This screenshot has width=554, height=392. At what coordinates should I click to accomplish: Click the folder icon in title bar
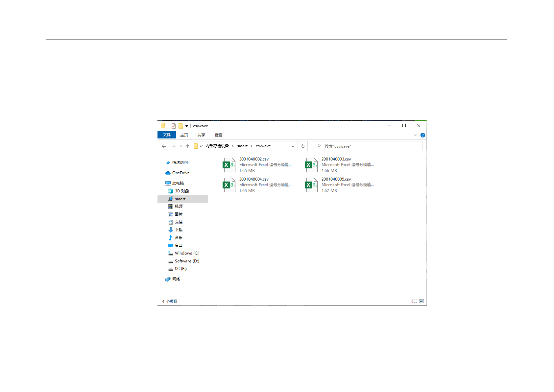point(163,126)
